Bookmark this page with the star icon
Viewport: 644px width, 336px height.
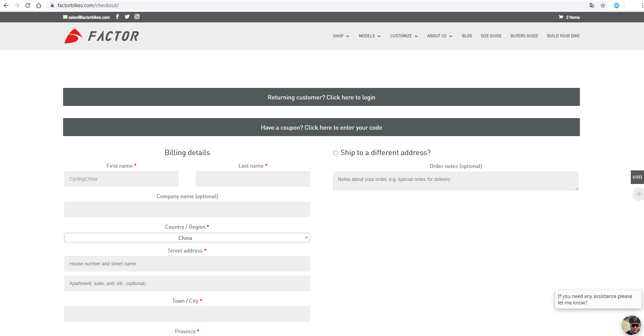click(603, 5)
